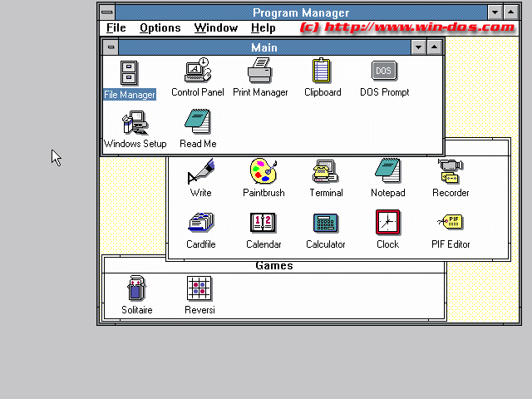The image size is (532, 399).
Task: Select the DOS Prompt icon
Action: 384,72
